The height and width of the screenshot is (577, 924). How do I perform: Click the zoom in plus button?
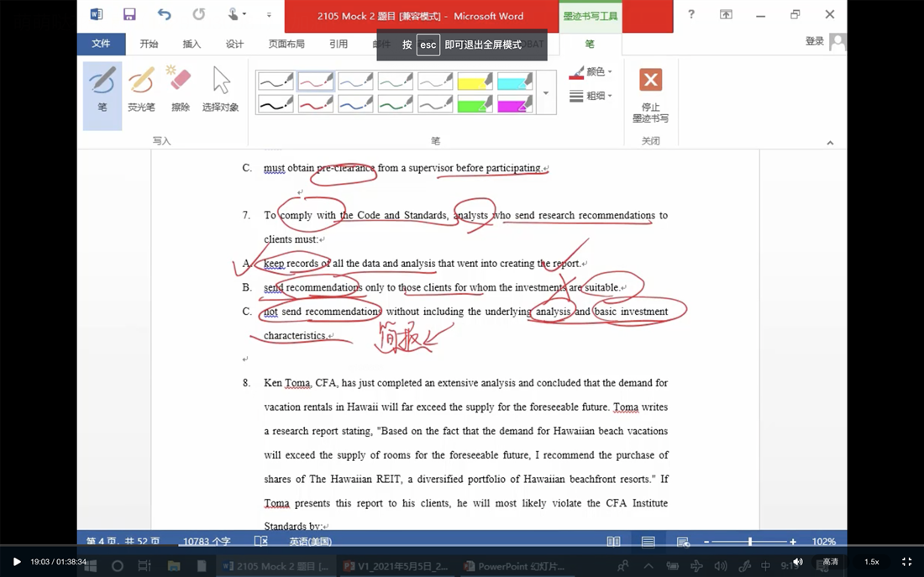pyautogui.click(x=793, y=542)
